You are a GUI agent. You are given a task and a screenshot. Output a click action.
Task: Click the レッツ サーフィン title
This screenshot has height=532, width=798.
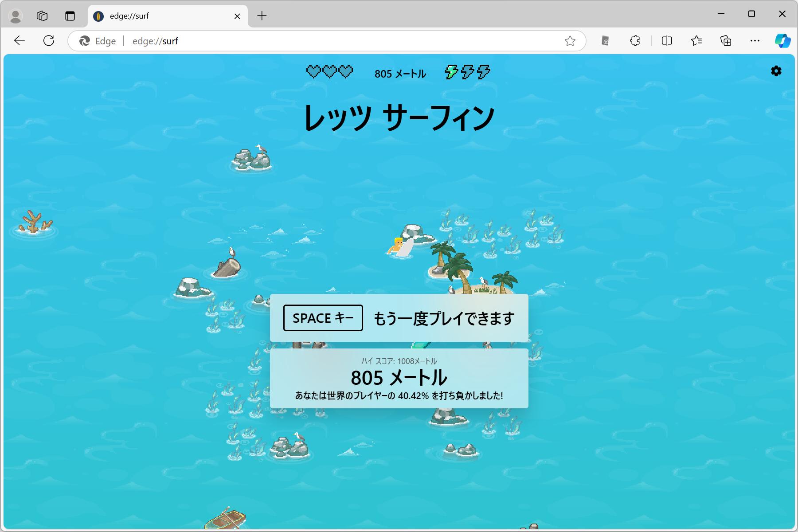coord(399,118)
